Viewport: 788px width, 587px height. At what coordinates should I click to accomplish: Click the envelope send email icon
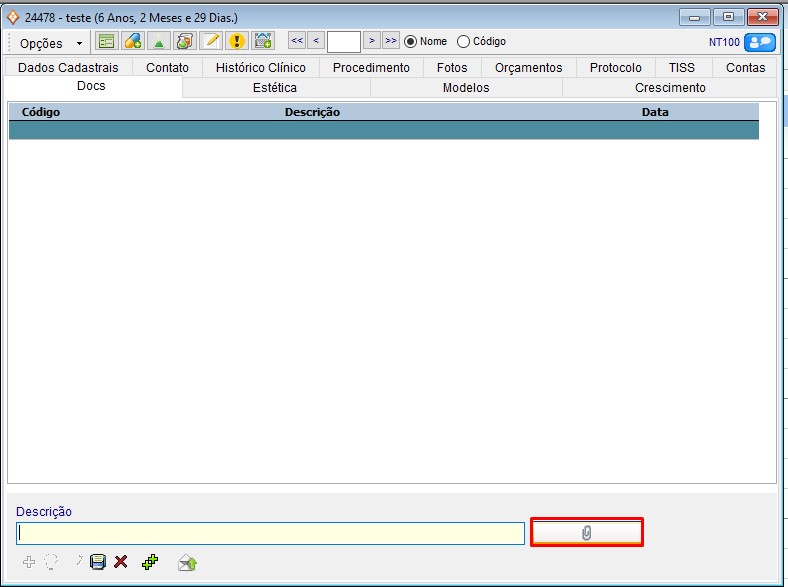click(x=187, y=562)
